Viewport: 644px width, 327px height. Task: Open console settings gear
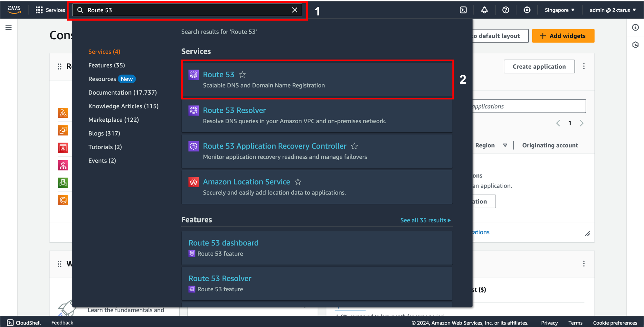click(x=527, y=10)
